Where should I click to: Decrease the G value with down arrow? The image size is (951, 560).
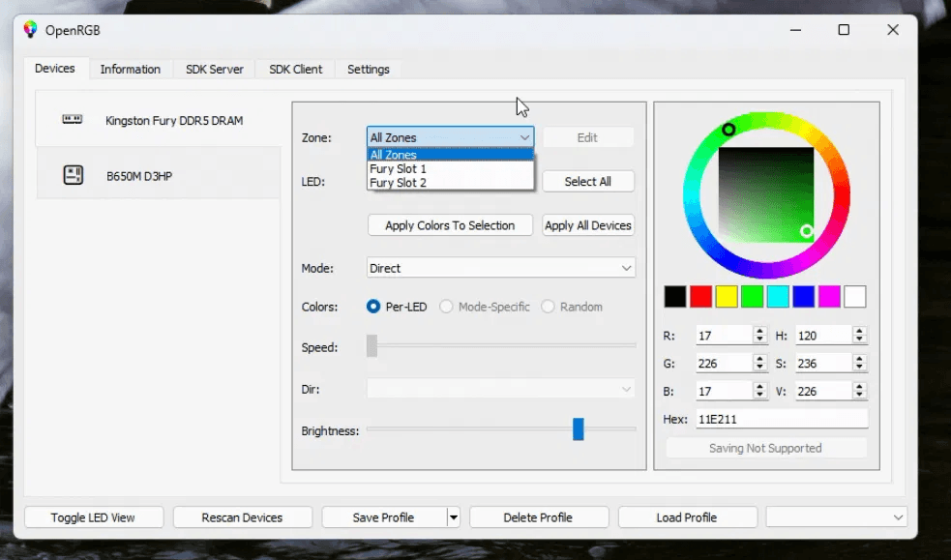tap(760, 368)
